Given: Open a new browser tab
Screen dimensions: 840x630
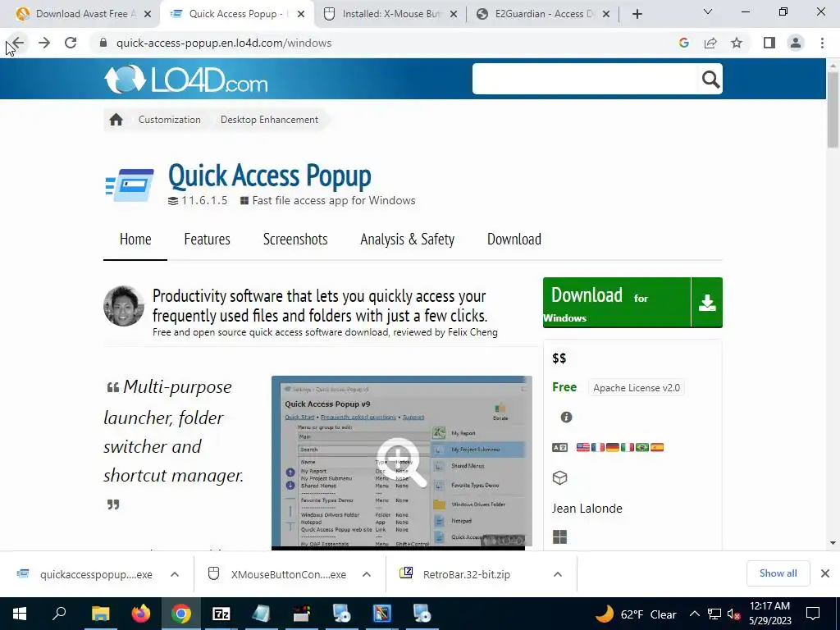Looking at the screenshot, I should click(637, 14).
